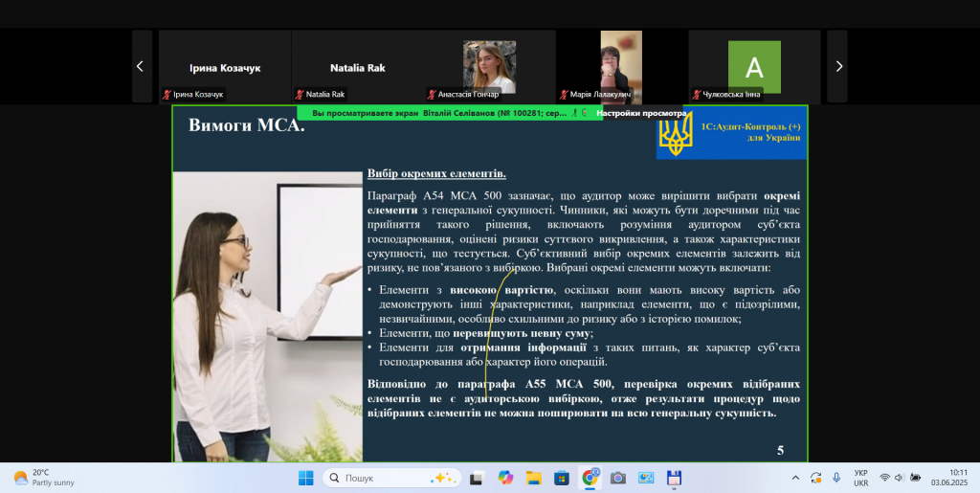Select Ірина Козачук's video tile
The image size is (980, 493).
click(x=225, y=66)
